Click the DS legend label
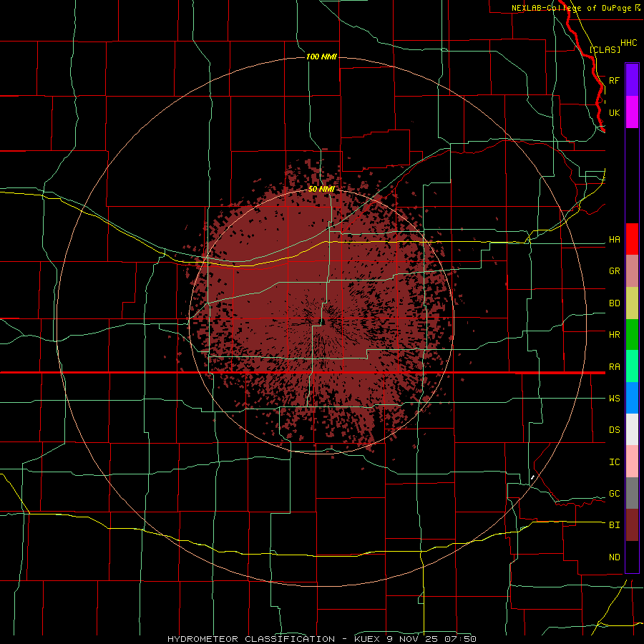The image size is (644, 644). 614,429
